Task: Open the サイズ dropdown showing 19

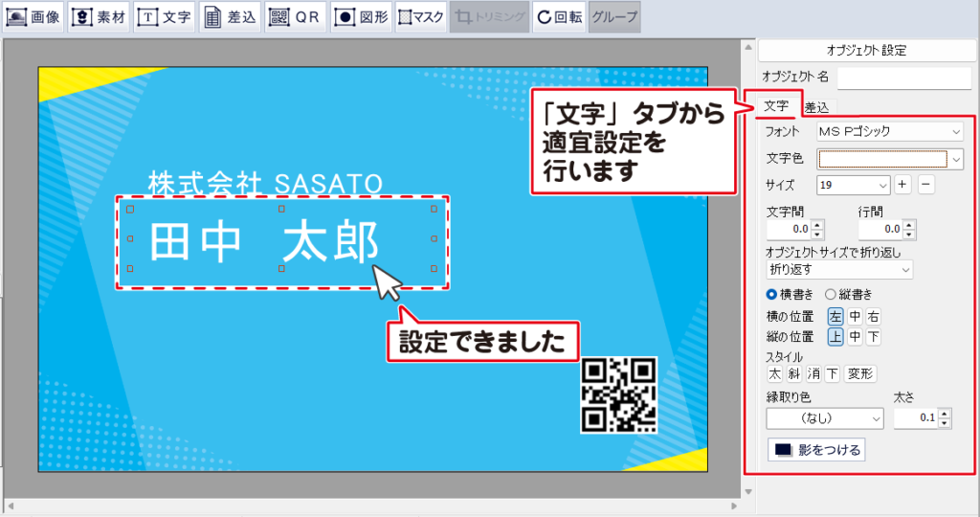Action: coord(853,185)
